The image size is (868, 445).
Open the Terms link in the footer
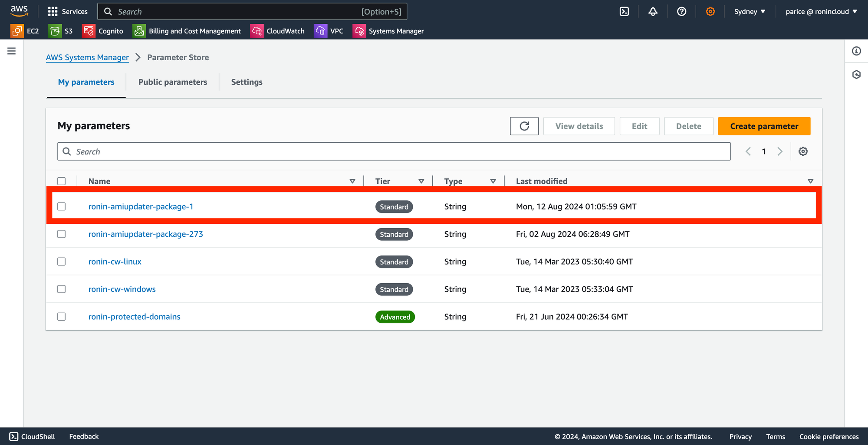(776, 437)
